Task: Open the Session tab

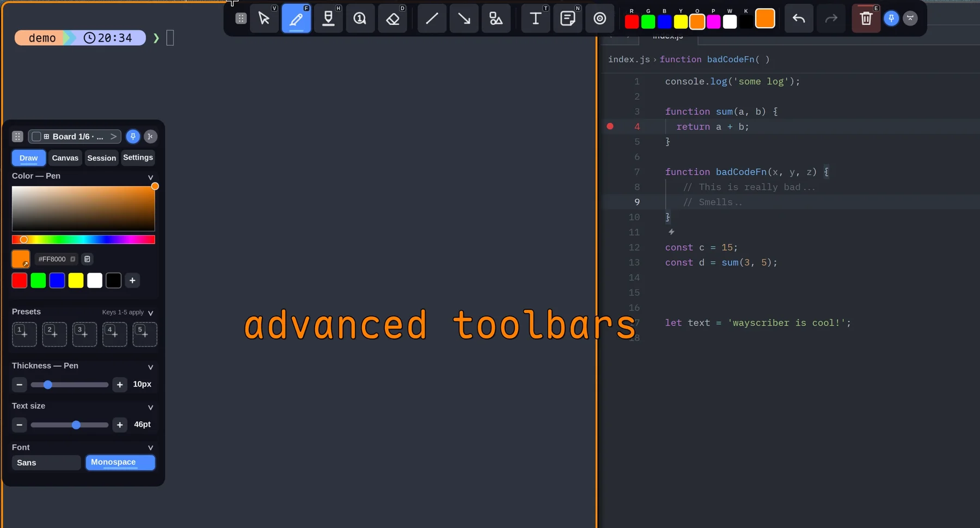Action: coord(102,158)
